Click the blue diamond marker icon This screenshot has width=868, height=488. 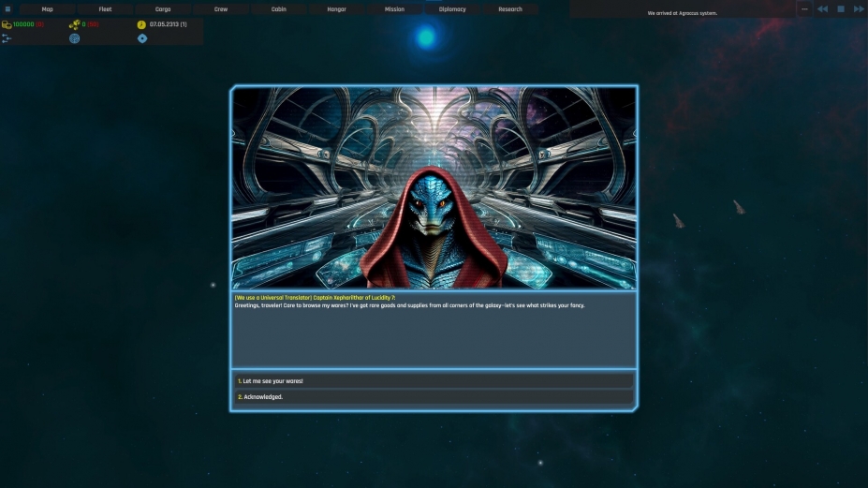click(x=142, y=38)
